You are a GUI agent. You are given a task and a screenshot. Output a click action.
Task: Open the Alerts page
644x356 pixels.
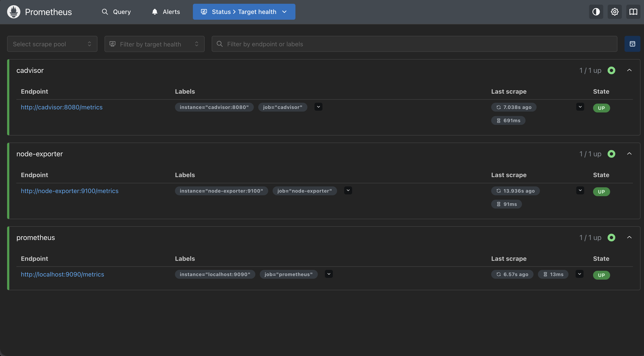click(x=166, y=12)
